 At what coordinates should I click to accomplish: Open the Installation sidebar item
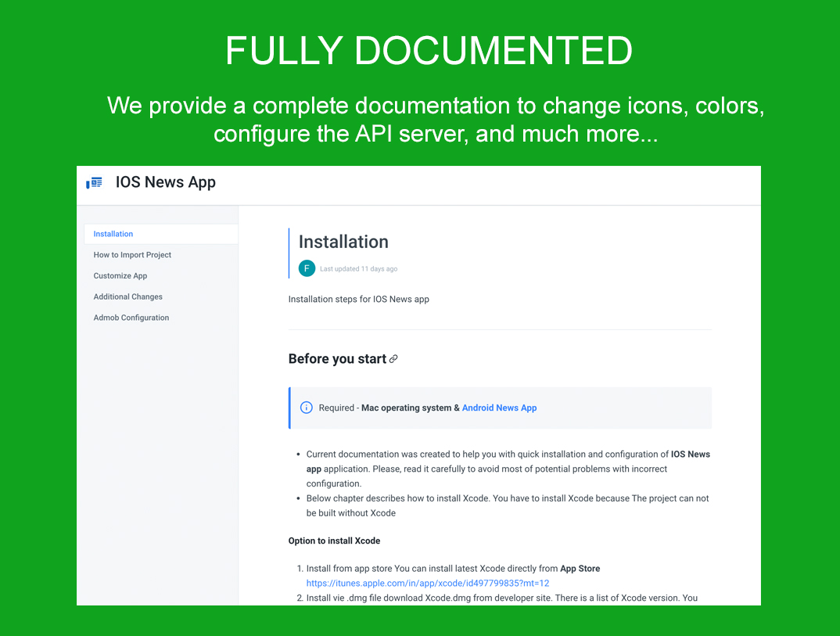(160, 234)
